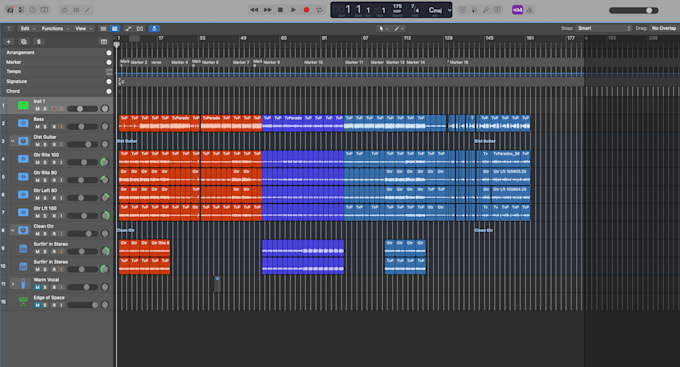Select the highlighted grid view icon
The width and height of the screenshot is (680, 367).
pos(114,29)
